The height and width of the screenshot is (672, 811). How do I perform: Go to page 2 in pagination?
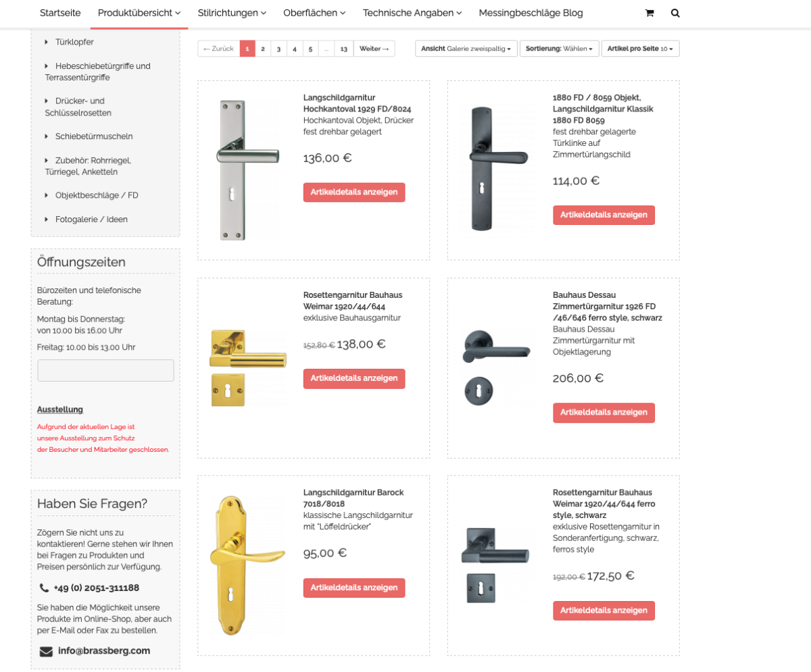(x=263, y=49)
